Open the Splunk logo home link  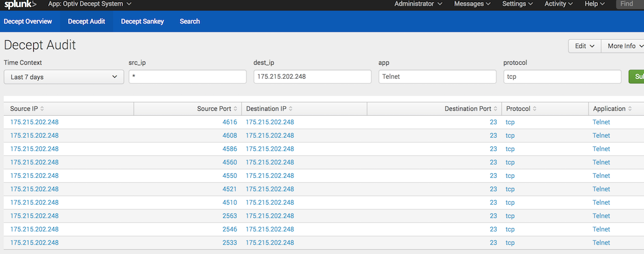tap(20, 4)
